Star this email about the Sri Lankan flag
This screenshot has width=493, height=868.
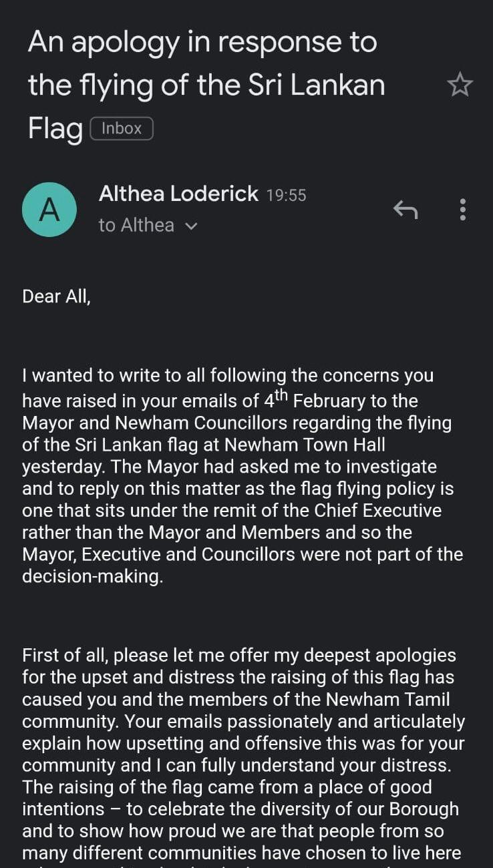[460, 85]
